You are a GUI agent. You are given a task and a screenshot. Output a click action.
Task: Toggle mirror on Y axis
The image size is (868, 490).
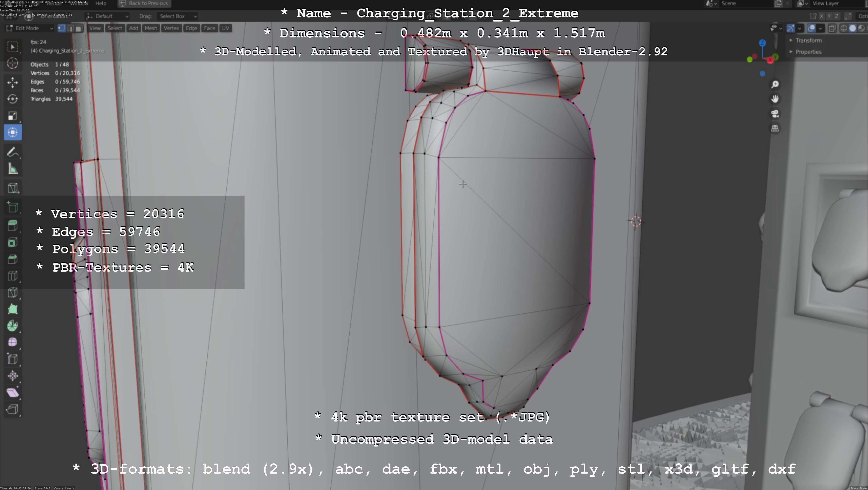tap(829, 16)
